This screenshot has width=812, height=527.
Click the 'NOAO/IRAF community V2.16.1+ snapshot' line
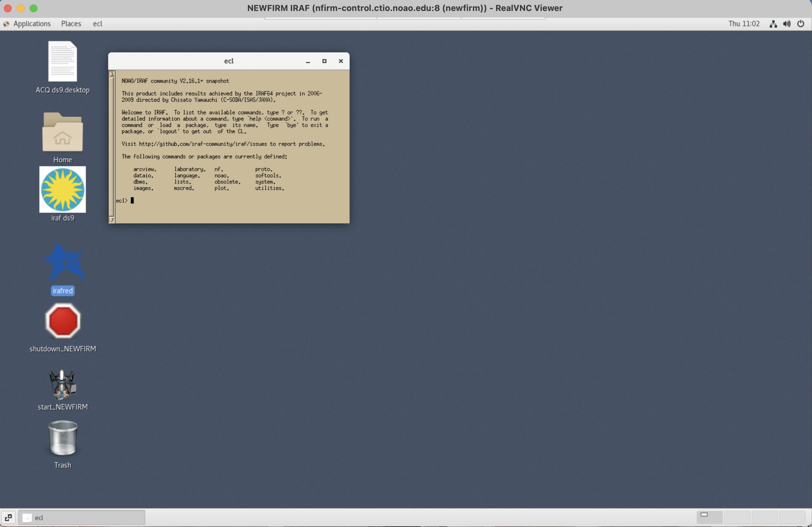(175, 81)
